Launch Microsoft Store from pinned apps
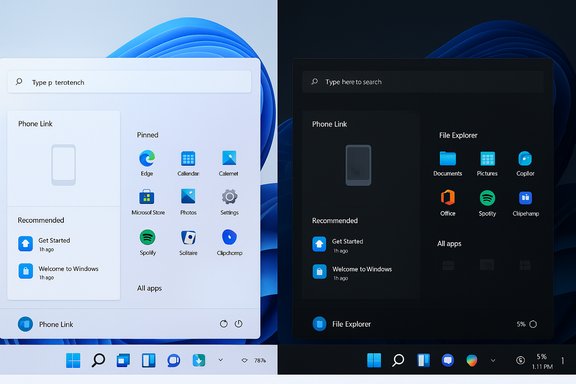 147,197
